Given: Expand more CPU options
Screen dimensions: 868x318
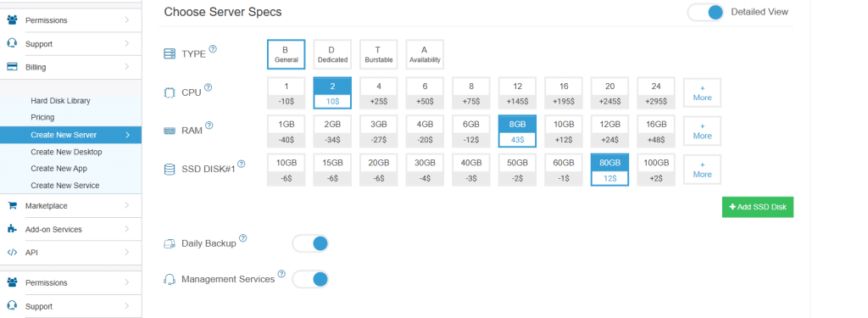Looking at the screenshot, I should click(702, 92).
